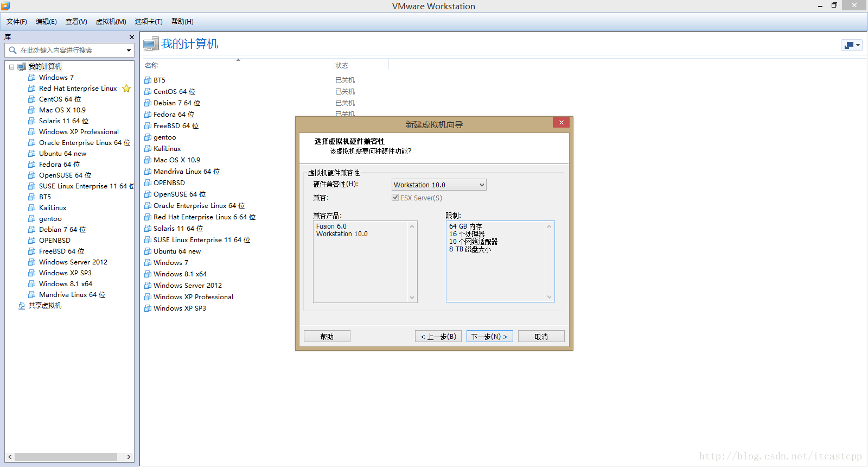Viewport: 868px width, 467px height.
Task: Open the Tabs menu
Action: click(149, 22)
